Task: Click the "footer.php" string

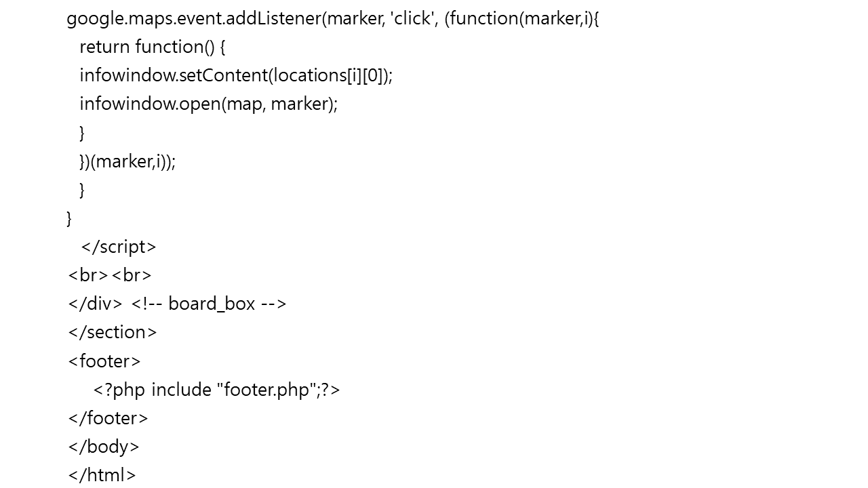Action: point(268,390)
